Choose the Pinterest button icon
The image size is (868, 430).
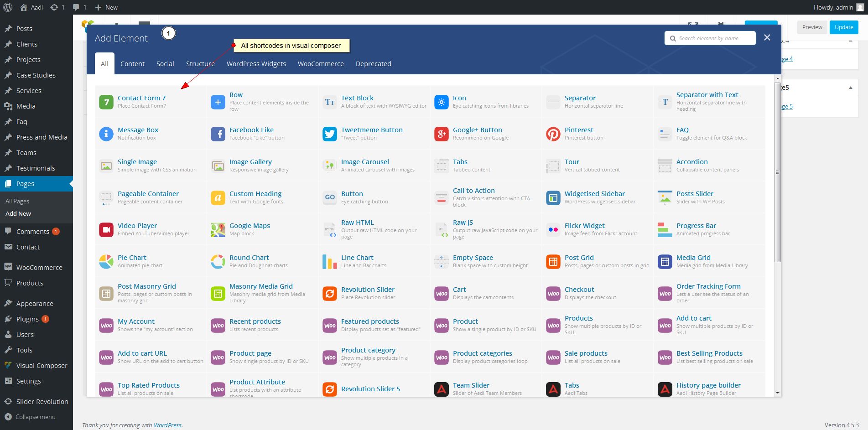pyautogui.click(x=553, y=134)
